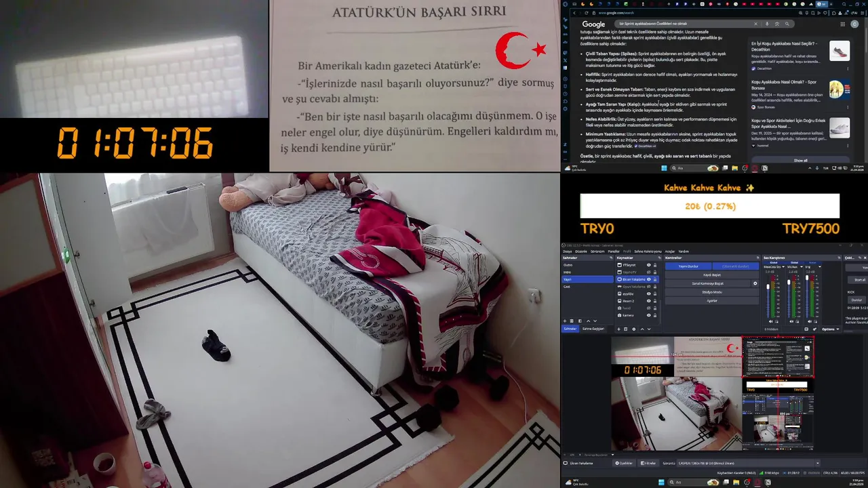Move the selected scene down
The height and width of the screenshot is (488, 868).
point(595,321)
